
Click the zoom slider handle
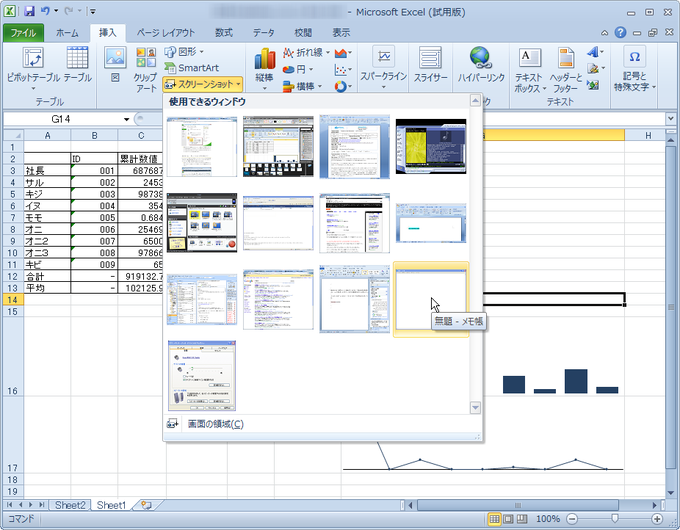615,519
